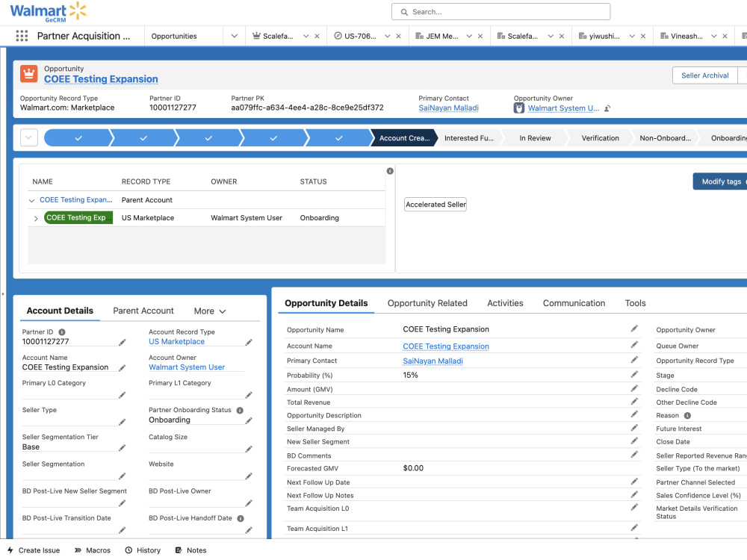Click info icon next to Partner Onboarding Status

coord(240,410)
